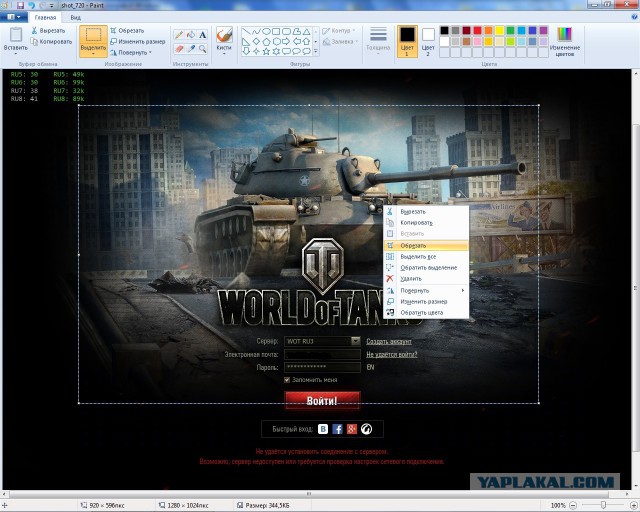The image size is (640, 512).
Task: Select the Text tool
Action: click(202, 35)
